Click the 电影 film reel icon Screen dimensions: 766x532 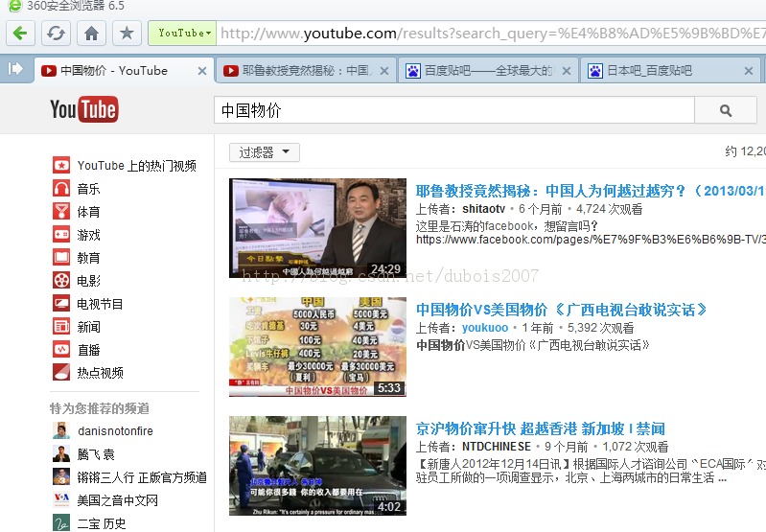coord(61,280)
